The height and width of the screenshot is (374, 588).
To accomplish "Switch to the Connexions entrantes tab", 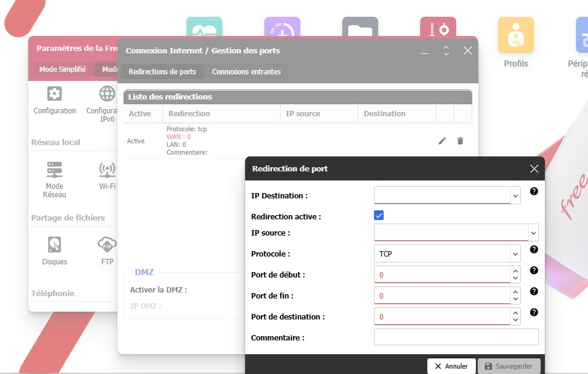I will tap(246, 72).
